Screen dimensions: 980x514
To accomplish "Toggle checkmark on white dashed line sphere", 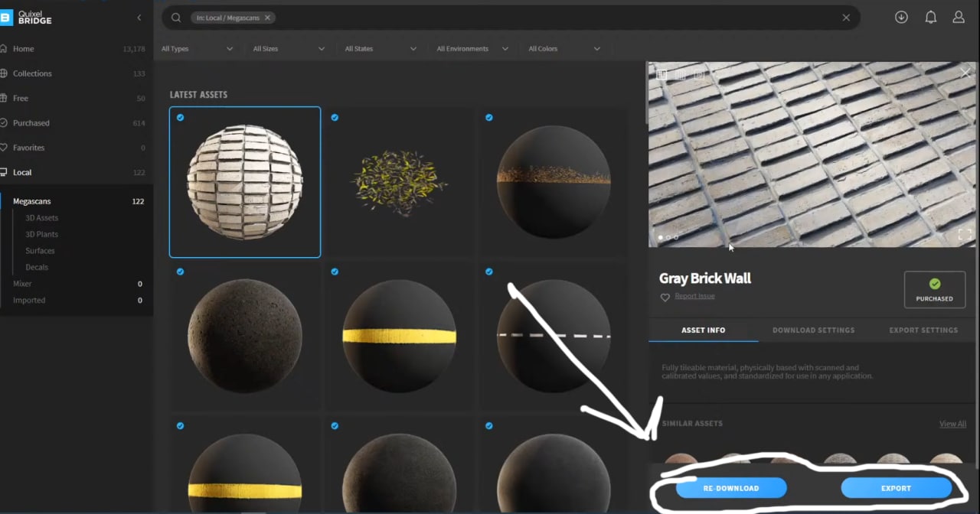I will (x=489, y=272).
